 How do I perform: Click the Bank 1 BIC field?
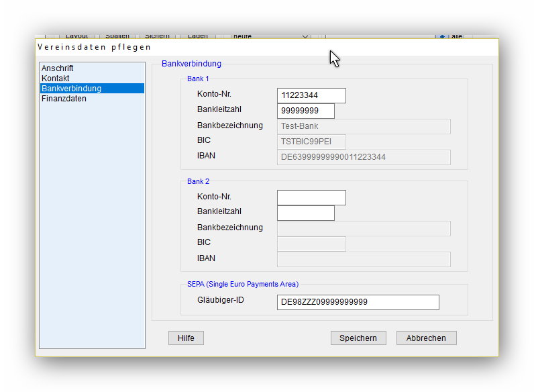point(311,142)
